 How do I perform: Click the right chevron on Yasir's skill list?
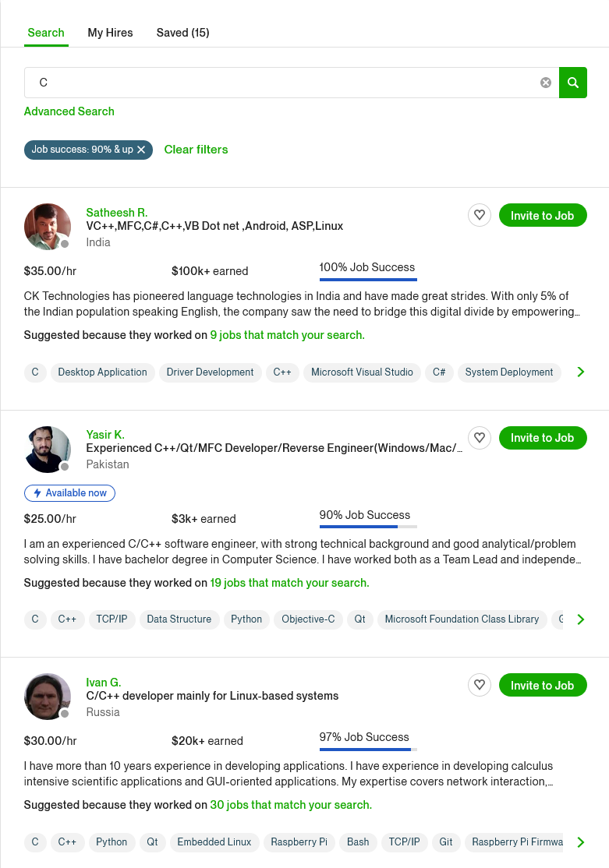pyautogui.click(x=580, y=619)
